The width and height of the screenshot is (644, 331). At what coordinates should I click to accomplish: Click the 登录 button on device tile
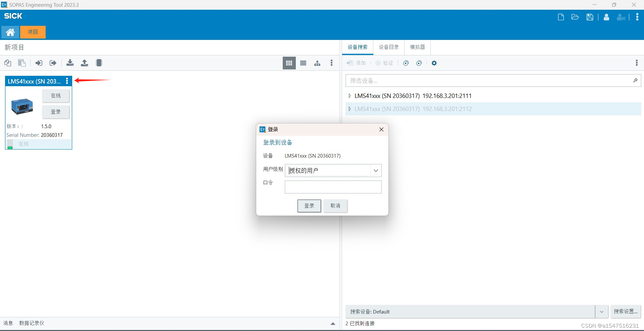coord(56,112)
